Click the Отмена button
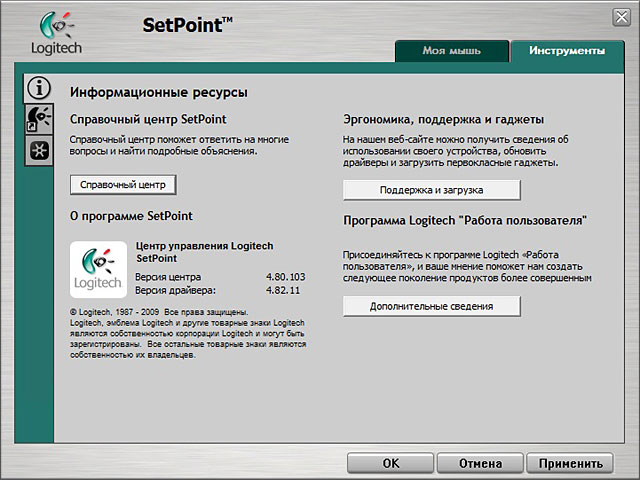Image resolution: width=640 pixels, height=480 pixels. pos(480,463)
